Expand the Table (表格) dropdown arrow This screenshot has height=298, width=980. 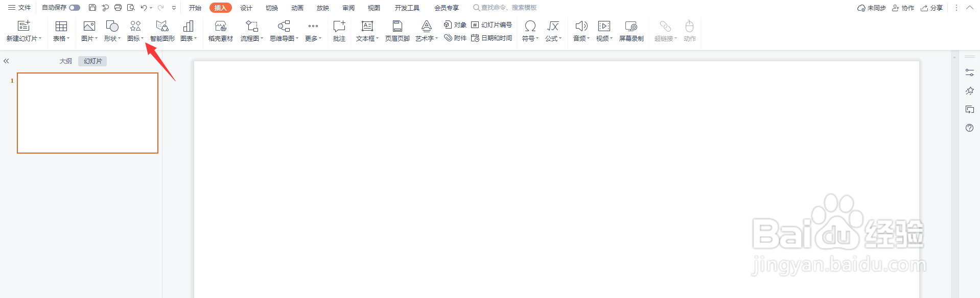click(x=68, y=38)
